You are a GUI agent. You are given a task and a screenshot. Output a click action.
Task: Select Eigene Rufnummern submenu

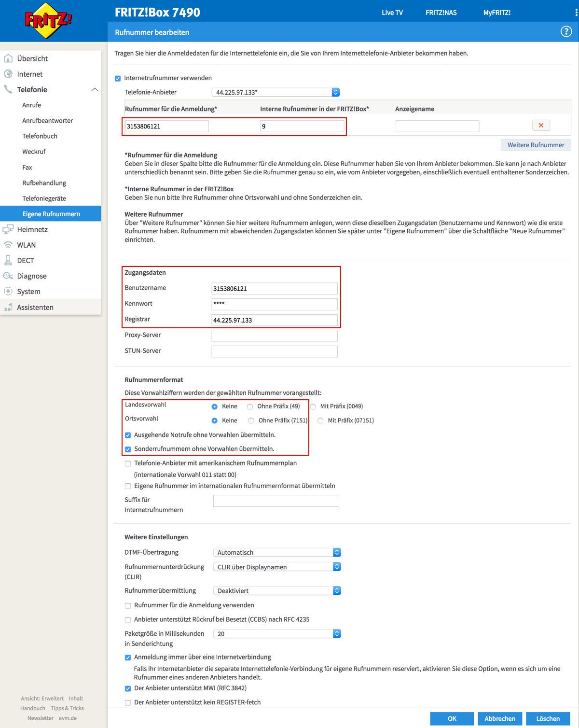point(51,214)
